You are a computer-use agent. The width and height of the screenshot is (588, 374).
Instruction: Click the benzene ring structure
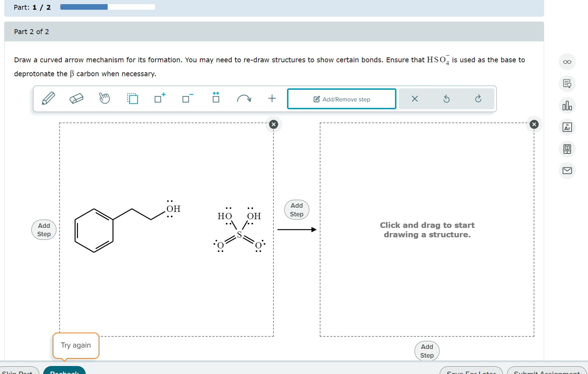pyautogui.click(x=94, y=230)
